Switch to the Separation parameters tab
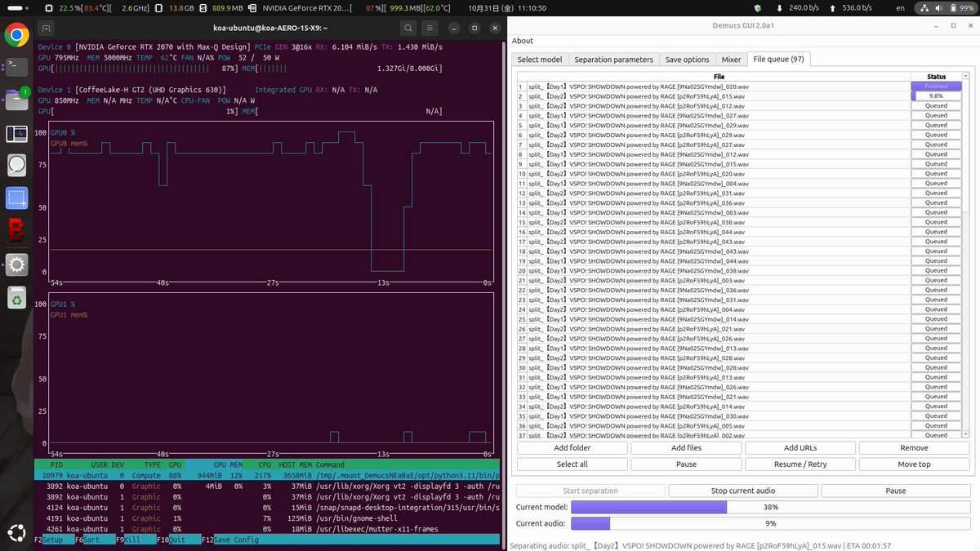 (614, 60)
